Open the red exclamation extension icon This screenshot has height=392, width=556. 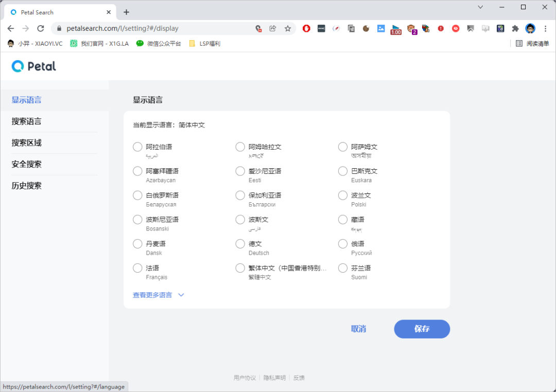point(441,28)
